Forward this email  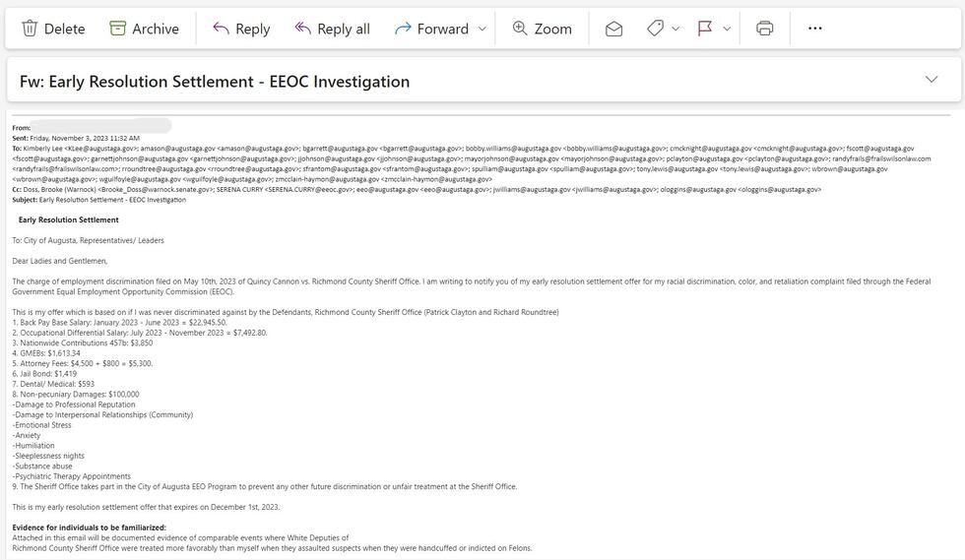pos(431,29)
